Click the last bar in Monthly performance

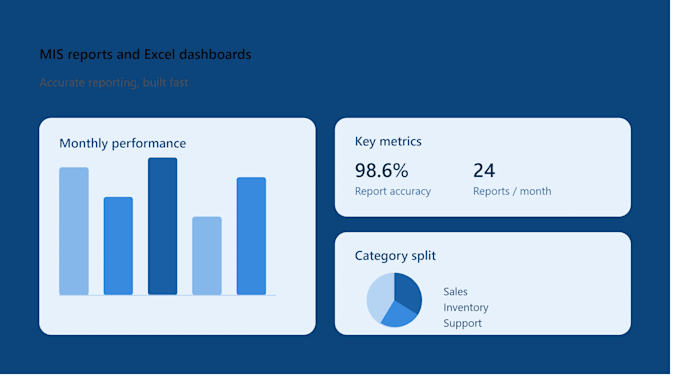click(252, 236)
